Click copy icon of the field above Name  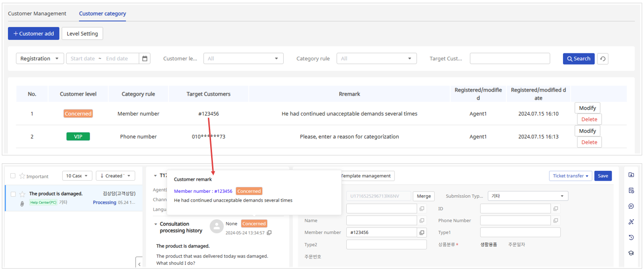[x=422, y=208]
